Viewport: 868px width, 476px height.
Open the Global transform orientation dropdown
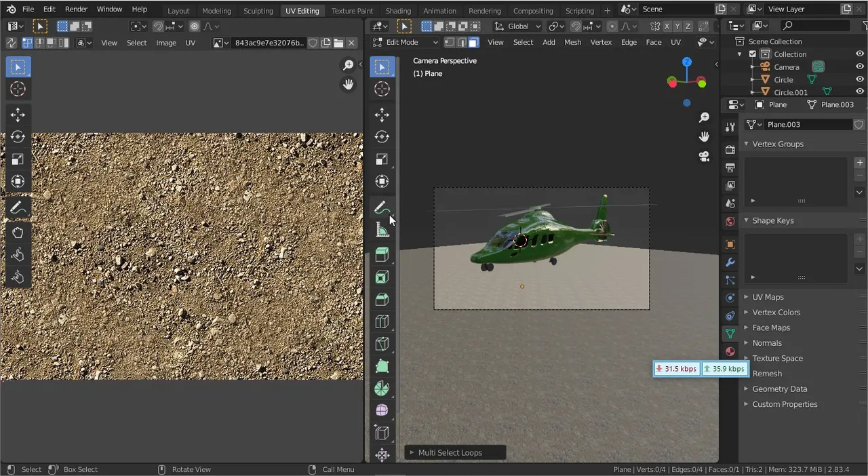tap(517, 26)
